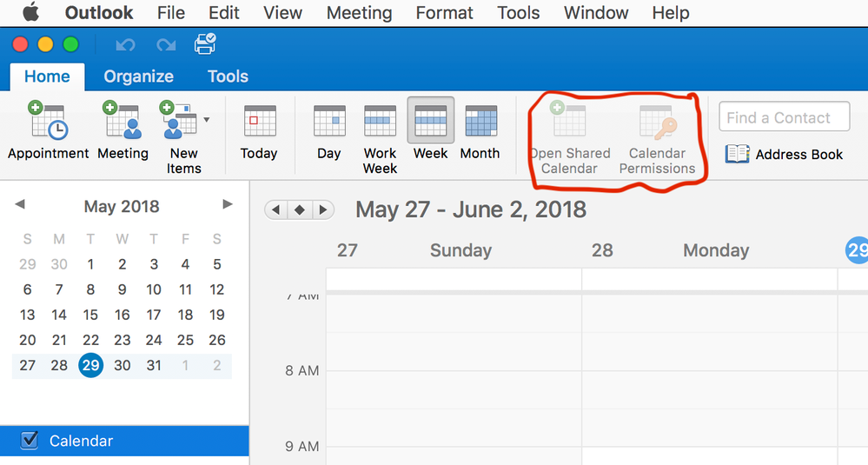Switch to Month view
The image size is (868, 465).
coord(480,133)
